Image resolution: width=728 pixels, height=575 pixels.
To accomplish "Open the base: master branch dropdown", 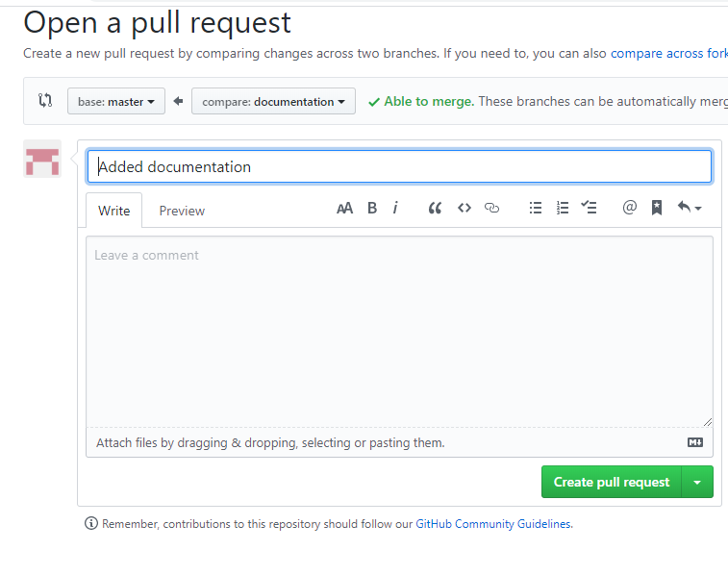I will [x=116, y=102].
